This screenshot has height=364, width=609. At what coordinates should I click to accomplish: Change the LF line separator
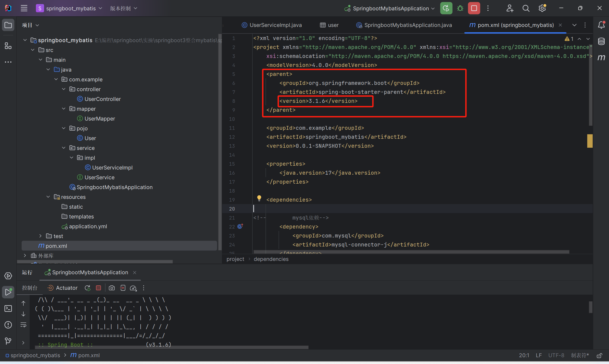[539, 355]
